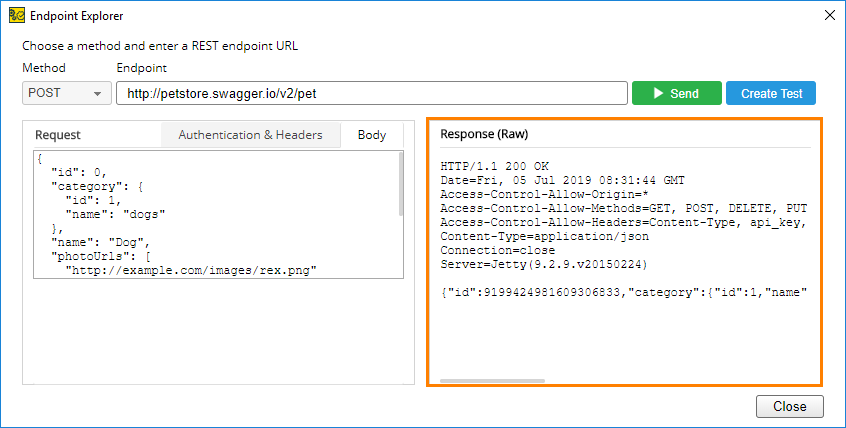Close the Endpoint Explorer dialog via Close
The image size is (846, 428).
789,406
